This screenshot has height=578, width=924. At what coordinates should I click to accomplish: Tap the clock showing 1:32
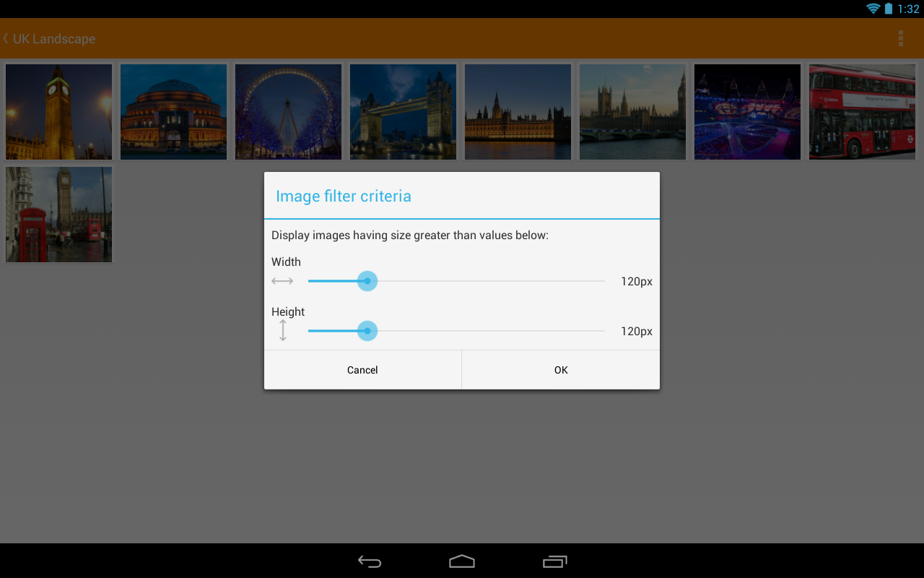pos(908,9)
